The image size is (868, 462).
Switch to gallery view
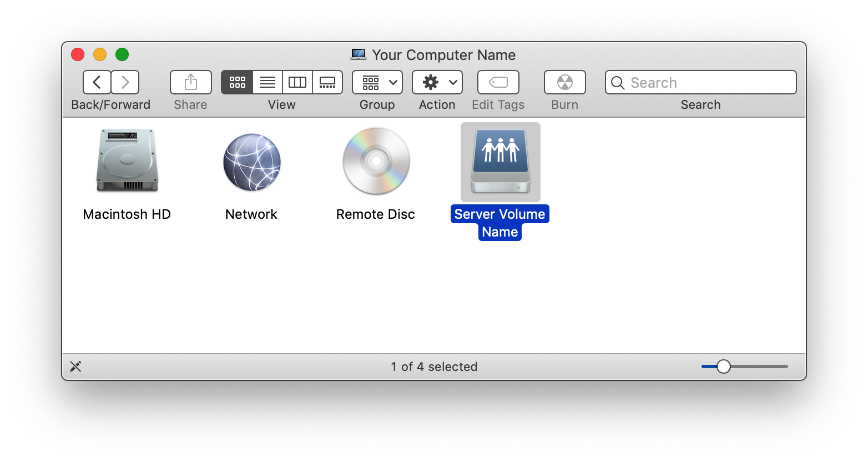[x=327, y=82]
